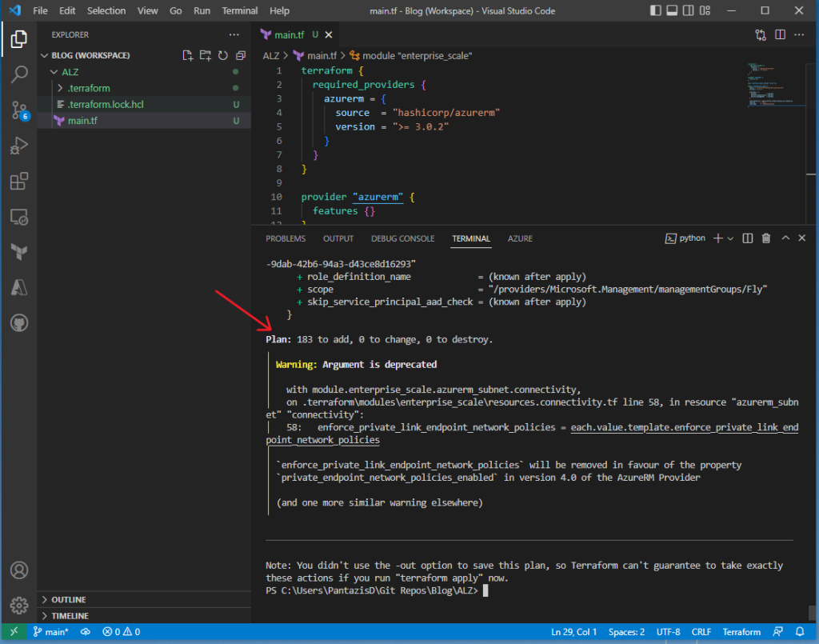Switch to the PROBLEMS panel tab
Viewport: 819px width, 644px height.
(286, 238)
